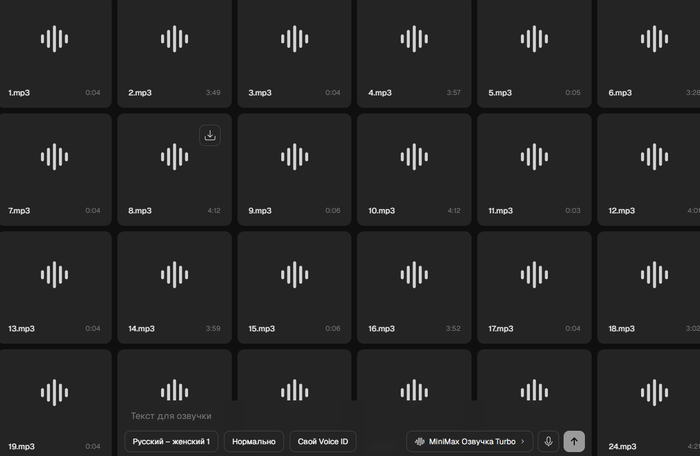The width and height of the screenshot is (700, 456).
Task: Click the 11.mp3 duration 0:03
Action: tap(573, 210)
